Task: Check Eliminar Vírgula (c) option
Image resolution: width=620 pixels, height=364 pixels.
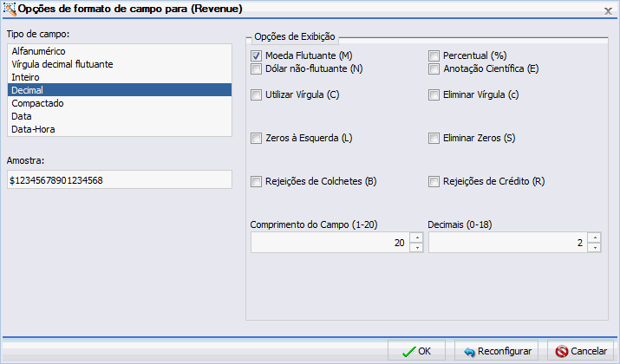Action: click(434, 94)
